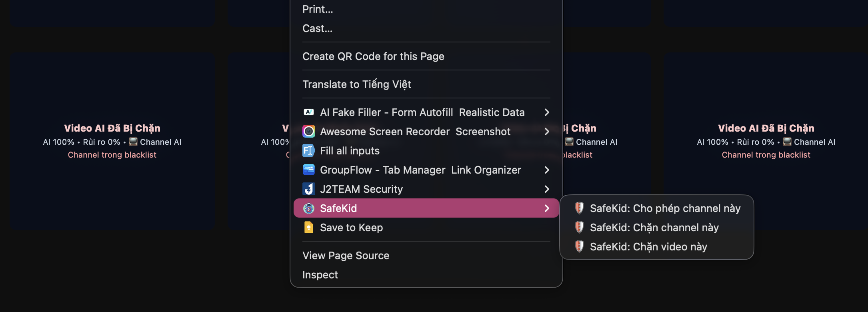Select SafeKid: Chặn channel này
This screenshot has width=868, height=312.
click(654, 228)
